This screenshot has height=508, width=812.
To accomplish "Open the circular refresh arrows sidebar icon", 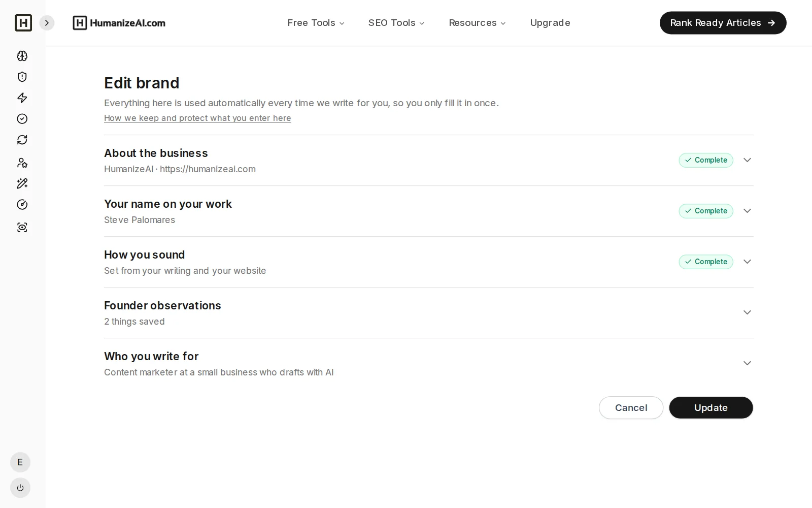I will click(x=22, y=140).
